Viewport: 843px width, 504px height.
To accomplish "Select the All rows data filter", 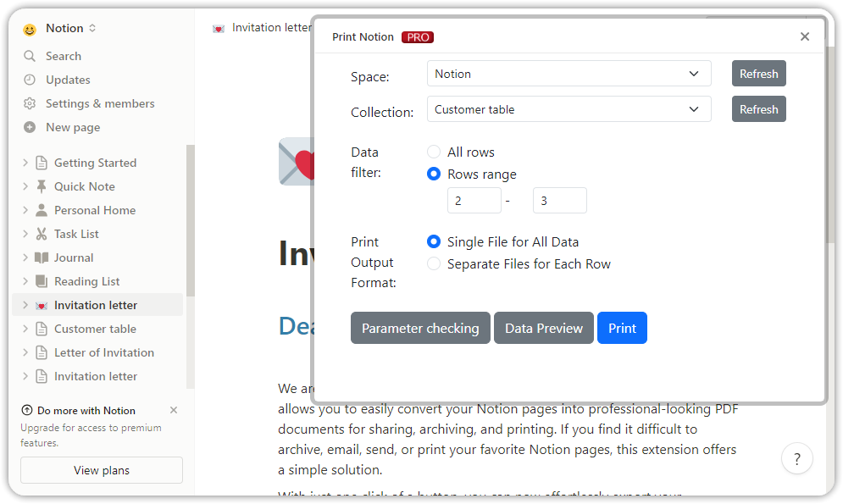I will tap(434, 152).
